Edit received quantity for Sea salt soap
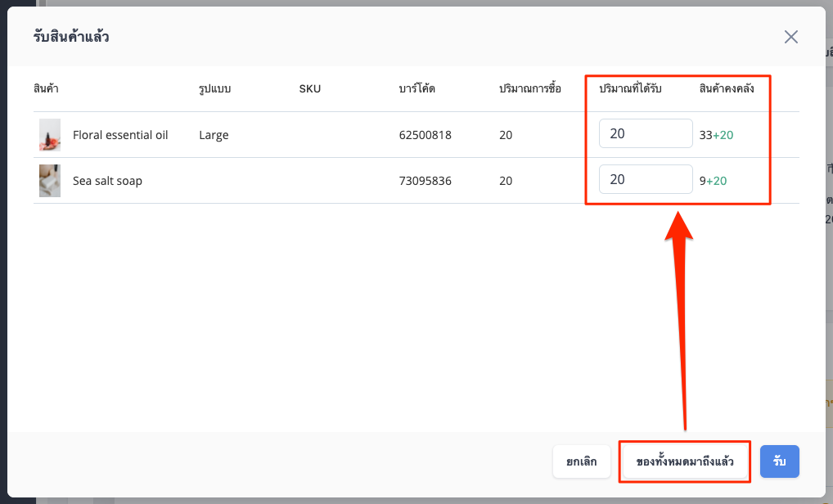This screenshot has width=833, height=504. (x=646, y=179)
